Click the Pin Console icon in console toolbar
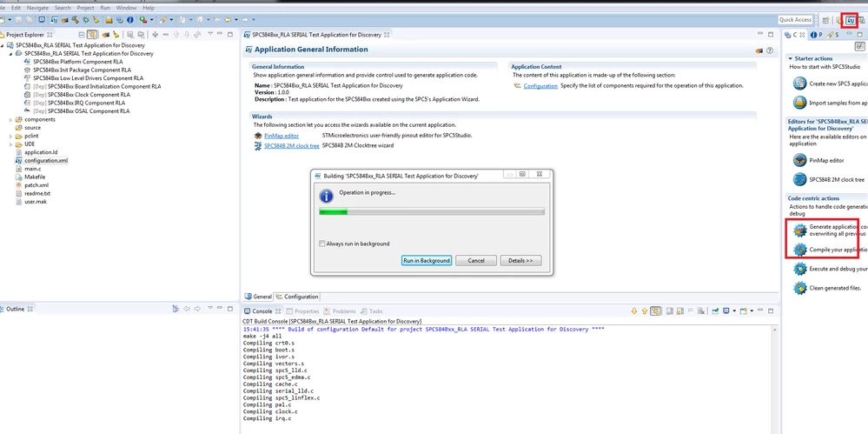 click(715, 311)
